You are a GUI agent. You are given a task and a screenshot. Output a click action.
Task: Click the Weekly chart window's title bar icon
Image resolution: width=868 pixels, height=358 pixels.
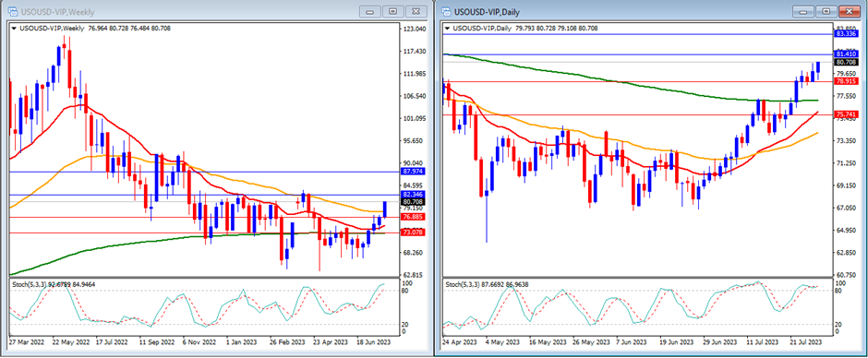click(x=12, y=12)
